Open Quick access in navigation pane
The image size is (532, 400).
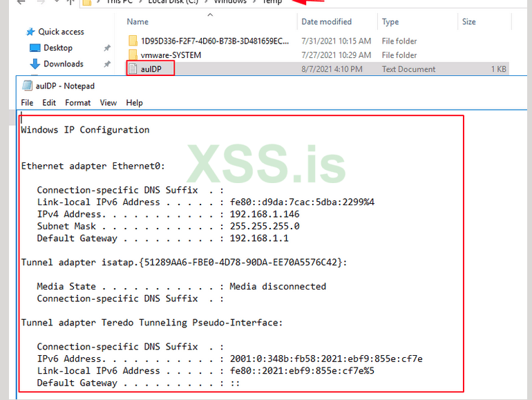click(x=61, y=32)
